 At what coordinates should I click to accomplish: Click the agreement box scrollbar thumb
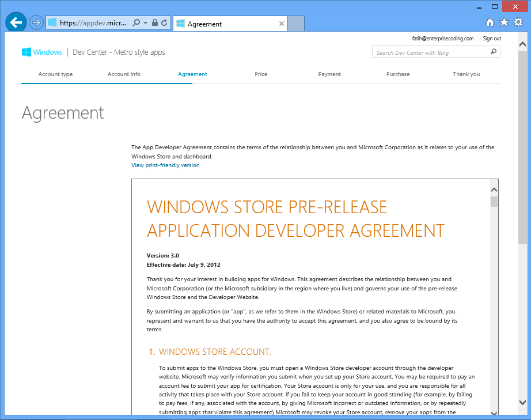pos(494,202)
